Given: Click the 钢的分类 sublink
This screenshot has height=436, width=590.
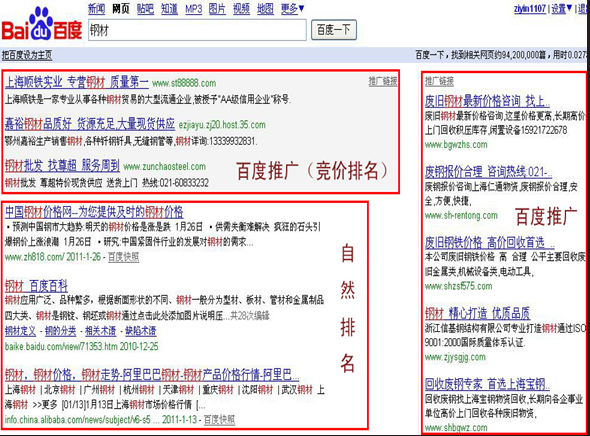Looking at the screenshot, I should point(61,331).
